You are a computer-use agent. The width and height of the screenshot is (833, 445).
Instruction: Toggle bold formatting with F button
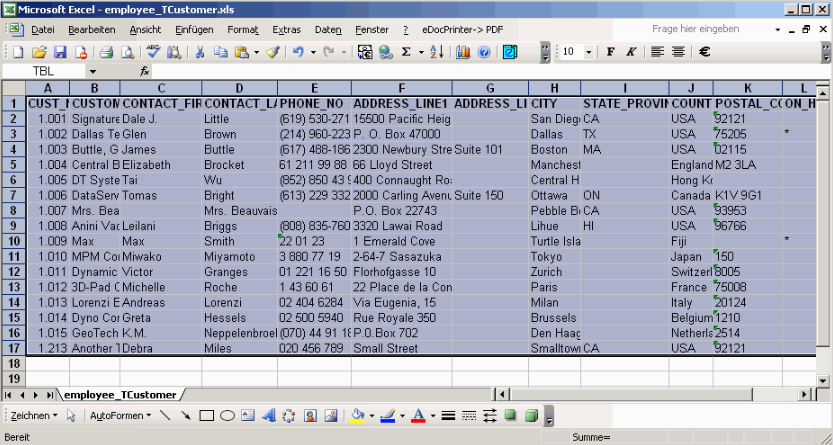point(610,51)
